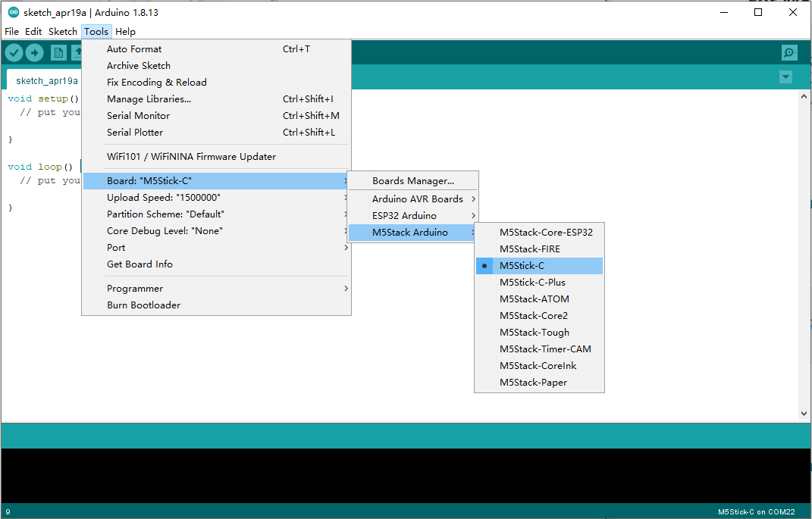Click the Arduino logo in title bar
Screen dimensions: 812x519
tap(14, 12)
